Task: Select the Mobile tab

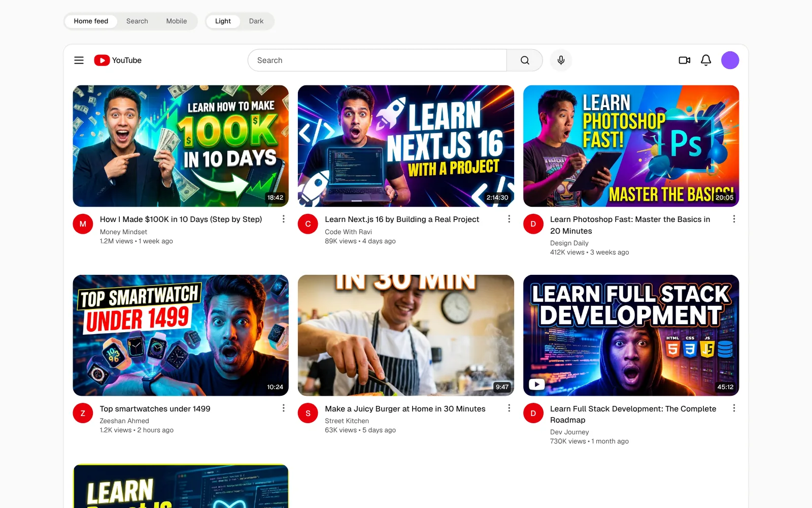Action: 177,21
